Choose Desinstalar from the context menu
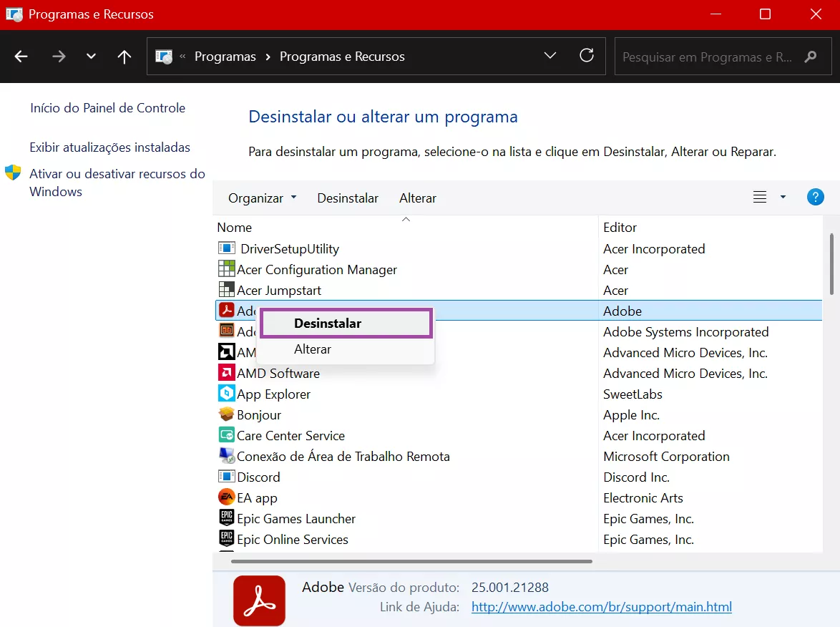The height and width of the screenshot is (627, 840). tap(328, 323)
